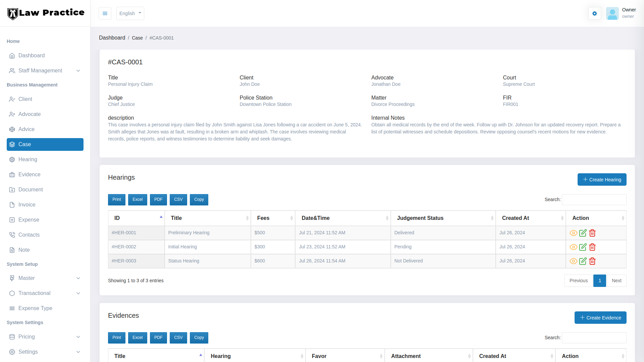Go to Invoice sidebar item
644x362 pixels.
[27, 205]
